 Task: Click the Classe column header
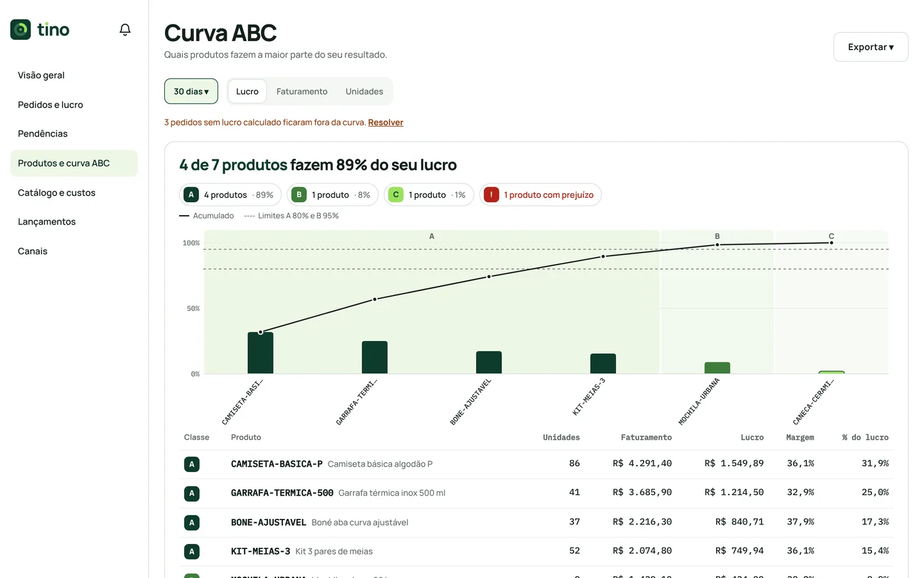point(196,437)
